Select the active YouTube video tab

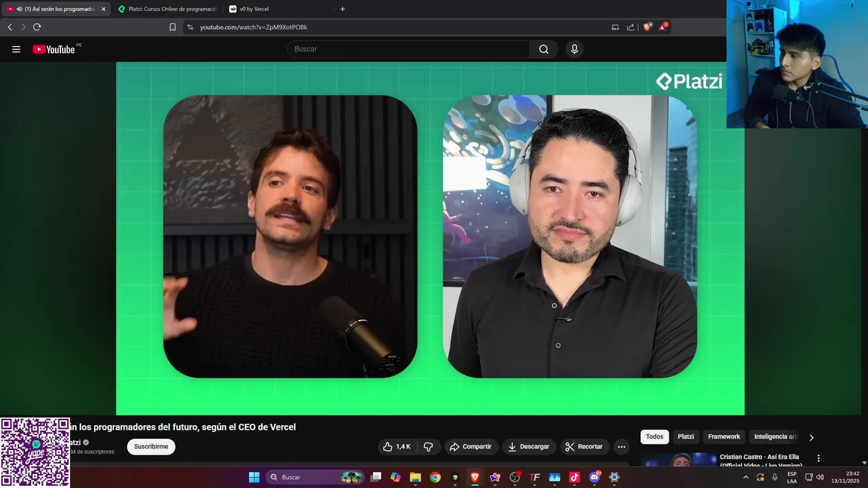pos(56,9)
